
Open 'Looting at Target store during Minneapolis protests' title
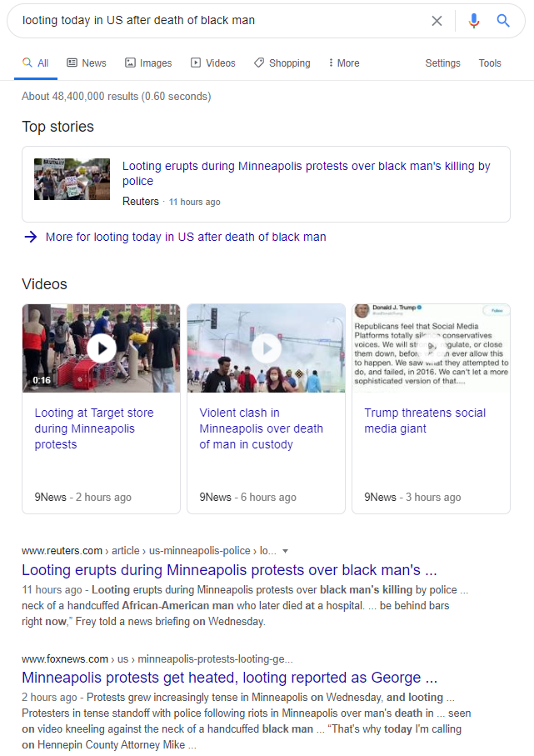[x=94, y=428]
